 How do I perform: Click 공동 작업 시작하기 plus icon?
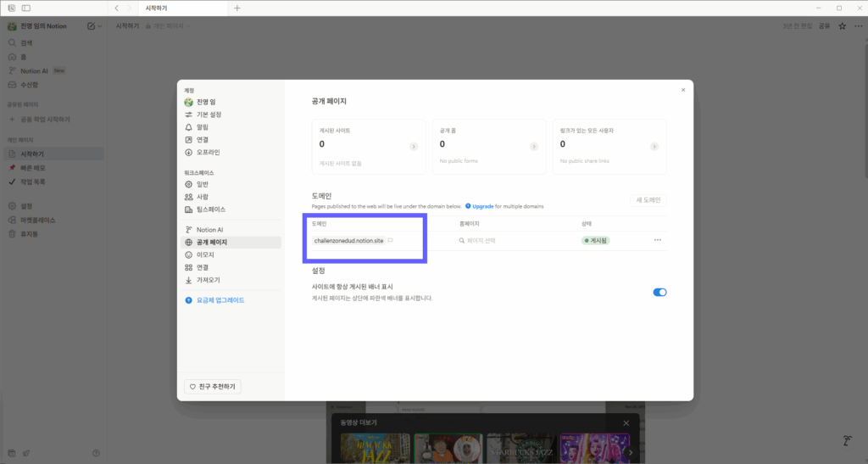coord(12,120)
